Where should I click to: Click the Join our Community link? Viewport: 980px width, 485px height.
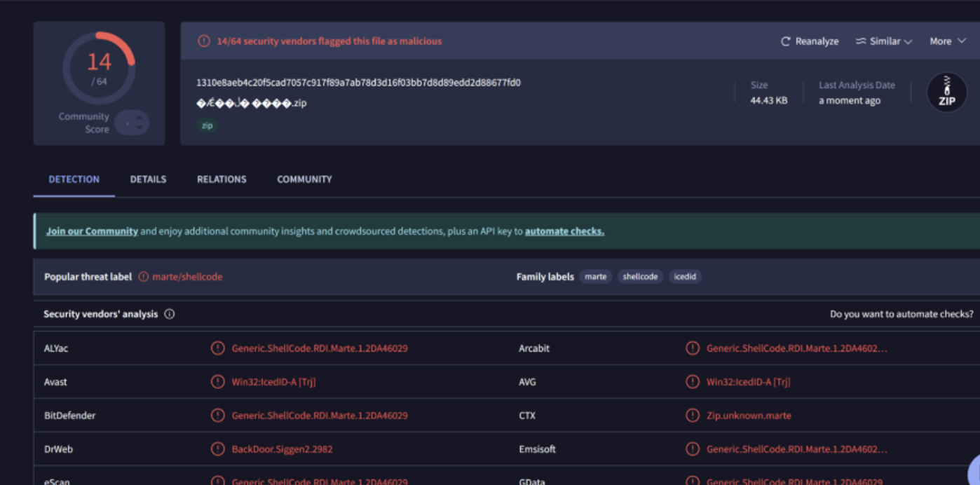[x=92, y=231]
